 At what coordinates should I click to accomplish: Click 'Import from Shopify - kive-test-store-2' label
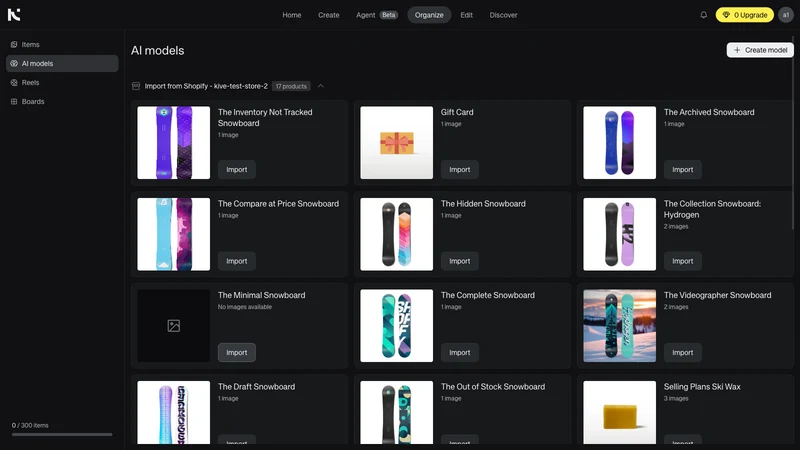[x=206, y=86]
